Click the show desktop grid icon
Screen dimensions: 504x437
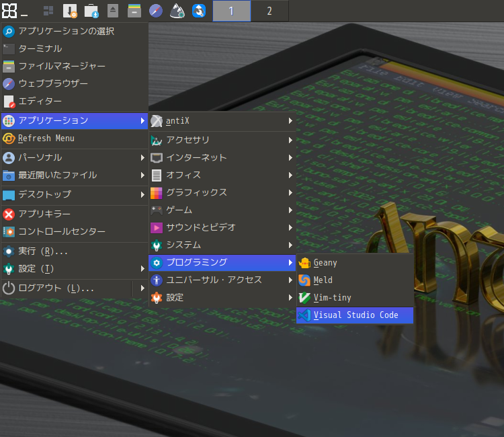click(48, 11)
